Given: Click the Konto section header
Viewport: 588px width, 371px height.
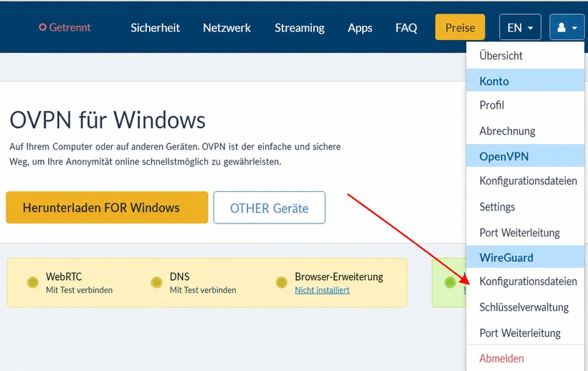Looking at the screenshot, I should 525,80.
